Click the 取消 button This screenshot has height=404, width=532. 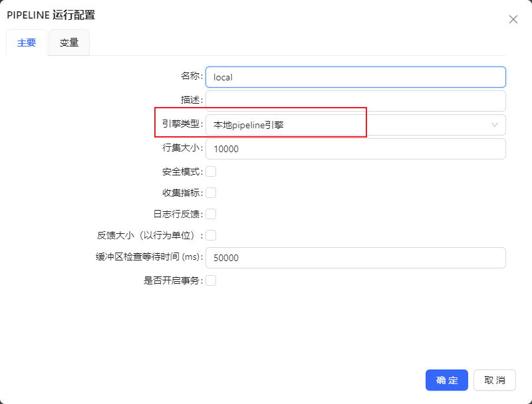(x=494, y=380)
